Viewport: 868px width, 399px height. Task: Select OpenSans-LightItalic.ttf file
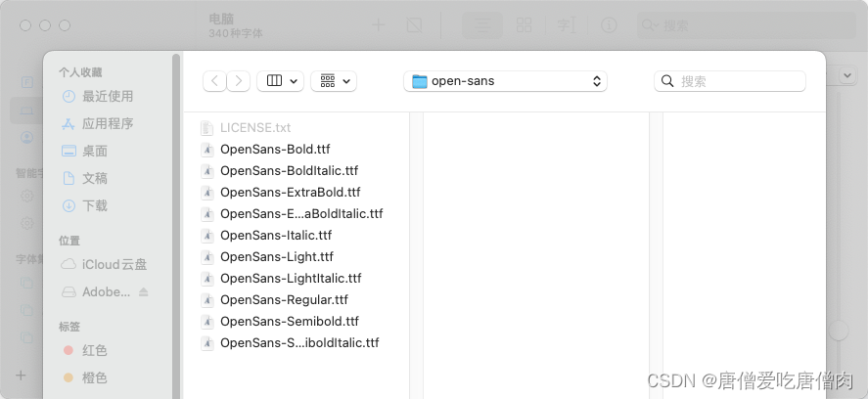coord(291,279)
